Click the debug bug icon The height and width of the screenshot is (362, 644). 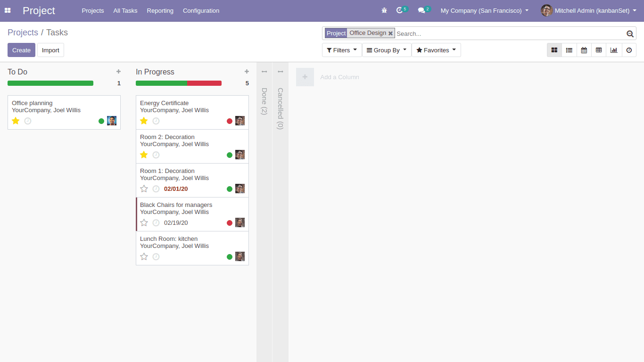(384, 10)
